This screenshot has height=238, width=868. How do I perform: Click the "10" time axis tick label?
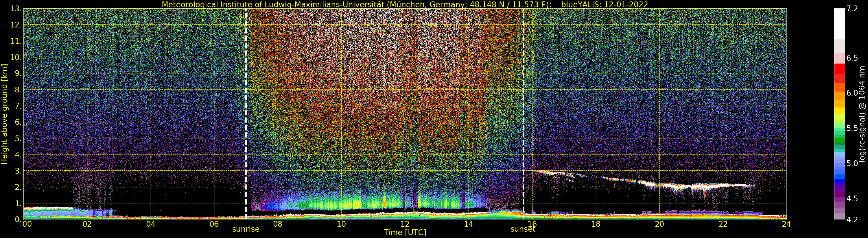point(341,224)
